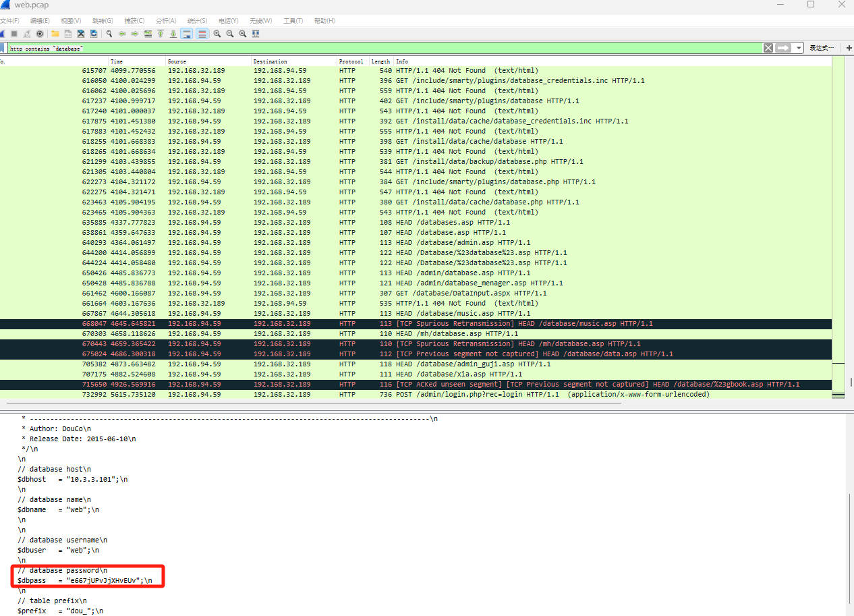This screenshot has height=616, width=854.
Task: Clear the display filter with X
Action: tap(768, 48)
